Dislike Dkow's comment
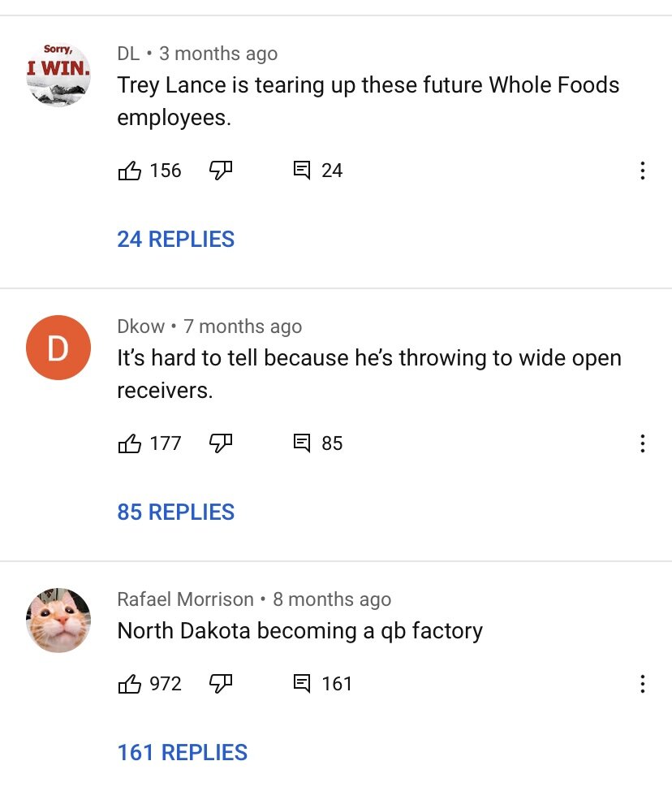This screenshot has height=787, width=672. (221, 443)
